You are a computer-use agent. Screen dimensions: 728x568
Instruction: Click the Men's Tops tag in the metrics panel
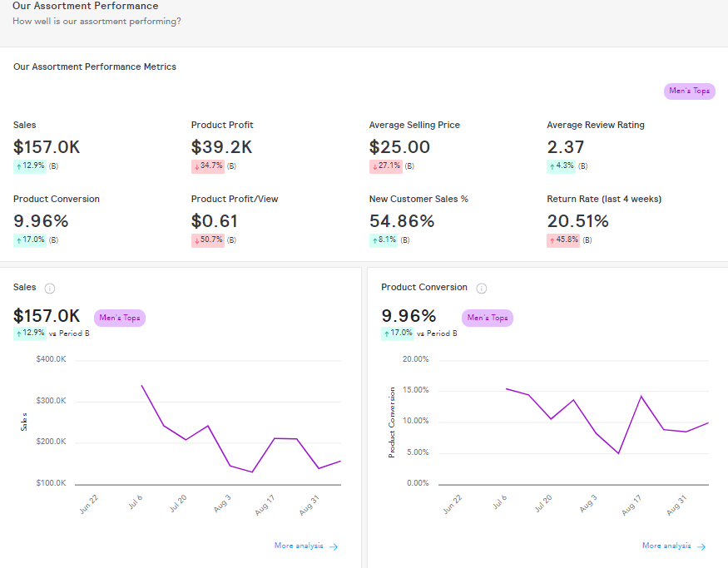pyautogui.click(x=690, y=91)
